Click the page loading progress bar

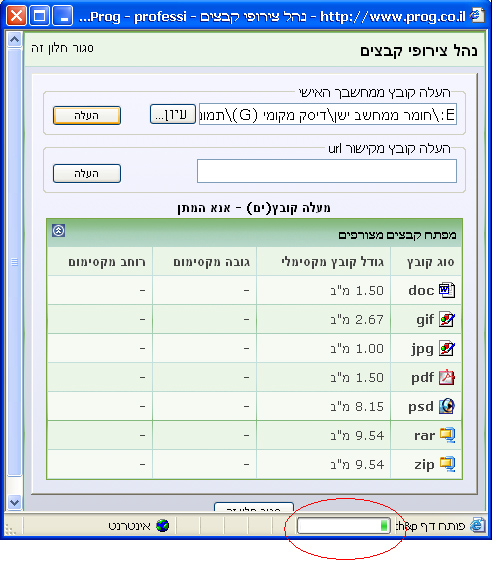tap(344, 526)
